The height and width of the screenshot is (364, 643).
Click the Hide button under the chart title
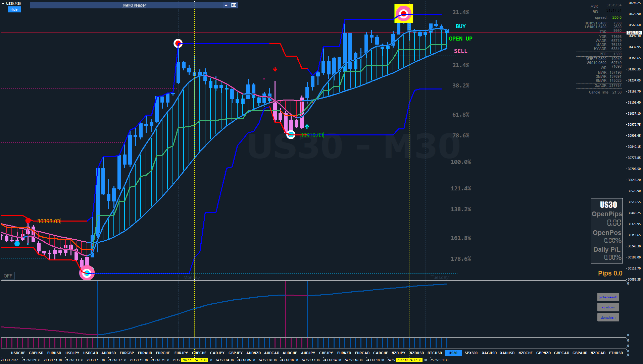click(x=14, y=9)
